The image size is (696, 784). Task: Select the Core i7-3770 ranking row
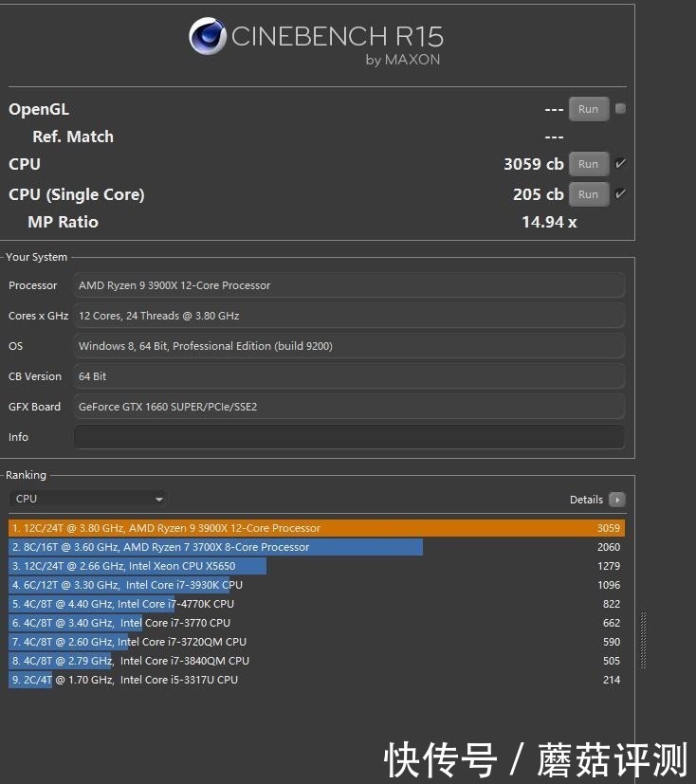tap(316, 623)
